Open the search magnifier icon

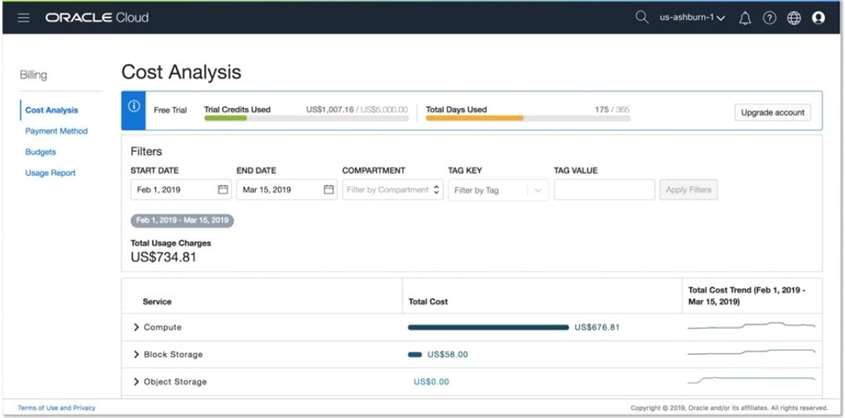click(641, 17)
